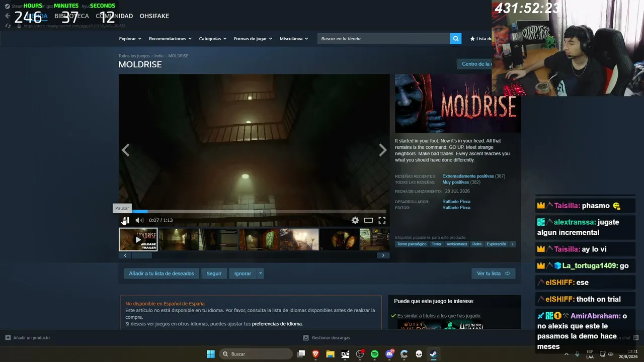Open the Raffaele Picca editor link
The height and width of the screenshot is (362, 644).
[x=456, y=208]
